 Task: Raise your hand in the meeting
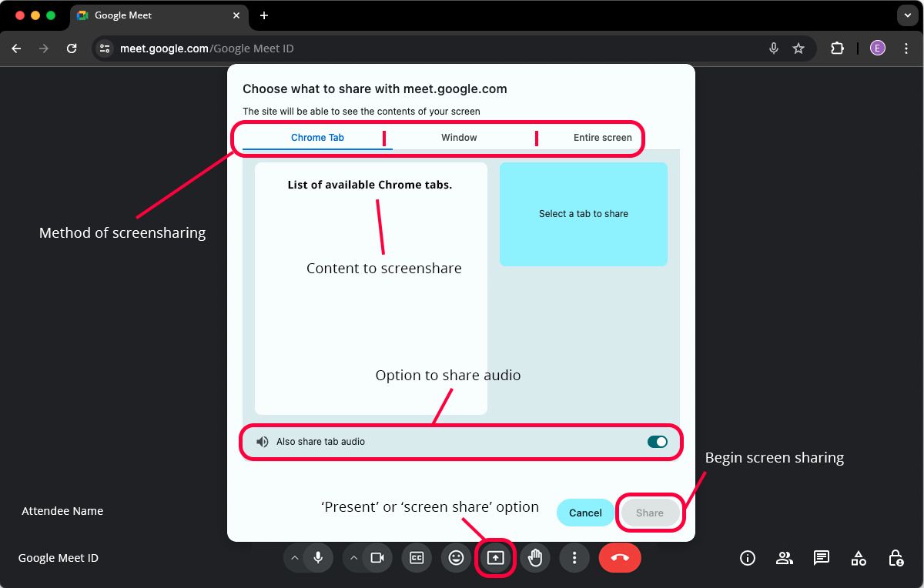coord(535,557)
